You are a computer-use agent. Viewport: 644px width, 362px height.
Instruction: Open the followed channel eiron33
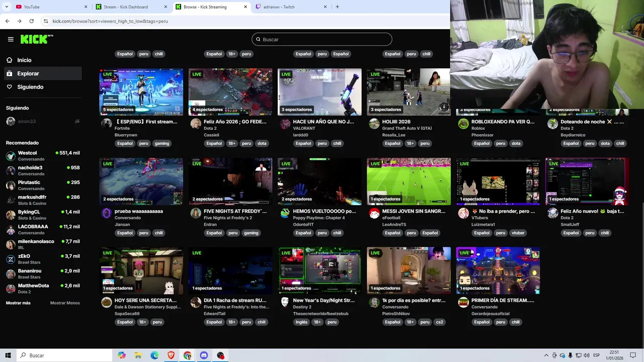(42, 121)
